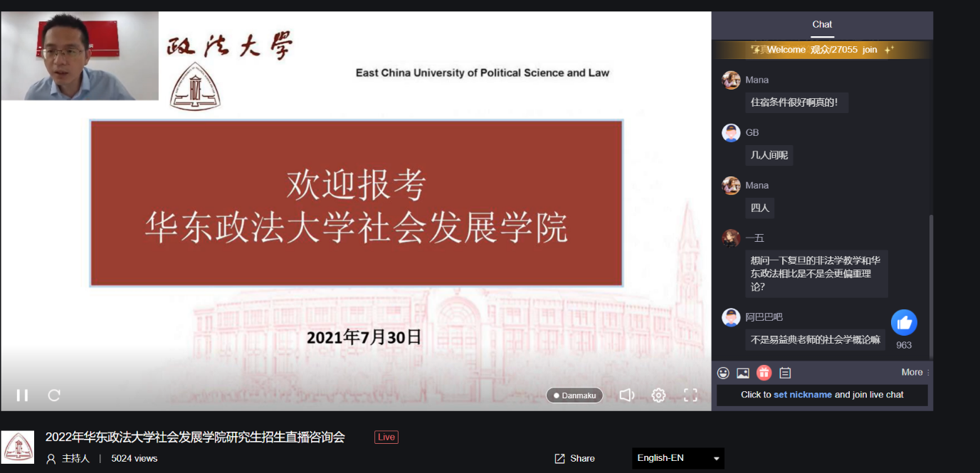The image size is (980, 473).
Task: Click the red slide banner 欢迎报考
Action: click(x=357, y=203)
